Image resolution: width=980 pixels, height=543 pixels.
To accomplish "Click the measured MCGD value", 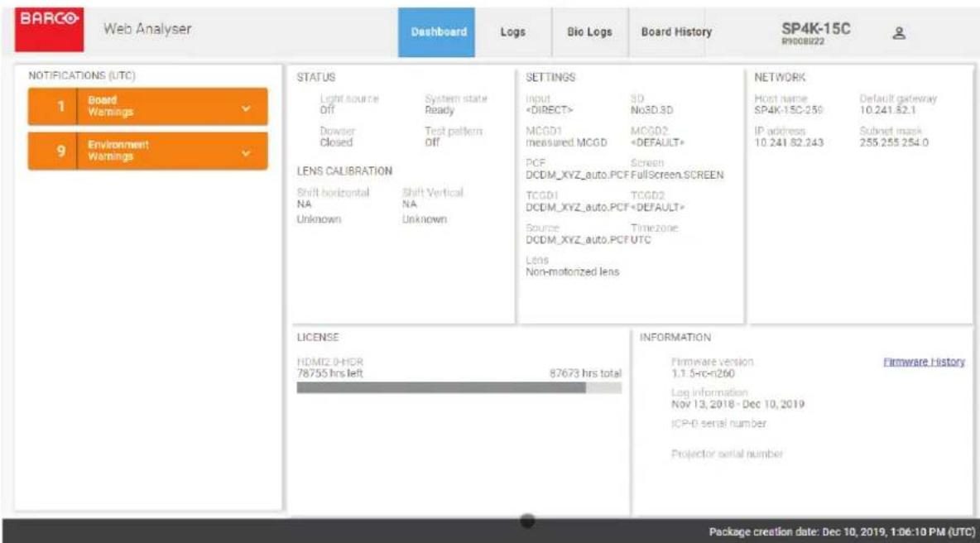I will click(566, 142).
